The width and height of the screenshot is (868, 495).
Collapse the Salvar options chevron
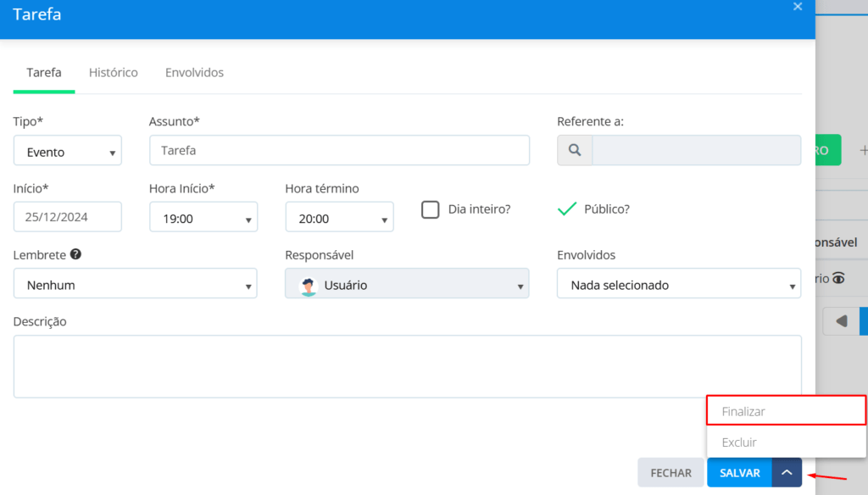click(x=787, y=472)
